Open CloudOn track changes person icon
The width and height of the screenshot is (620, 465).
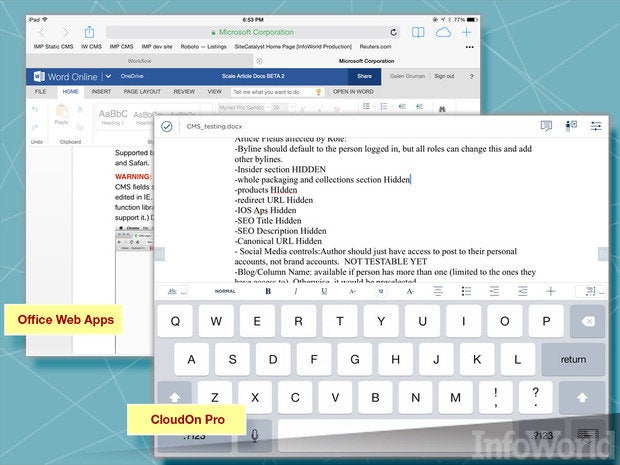pos(571,126)
